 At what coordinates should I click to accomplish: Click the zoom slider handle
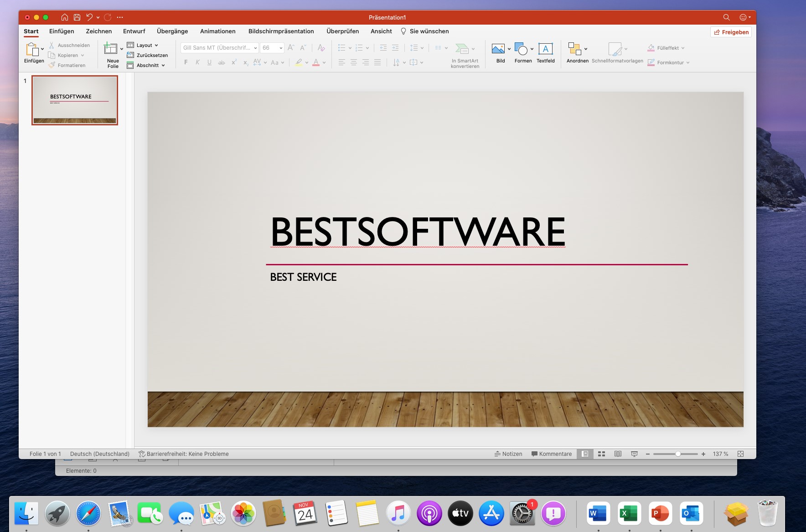678,454
